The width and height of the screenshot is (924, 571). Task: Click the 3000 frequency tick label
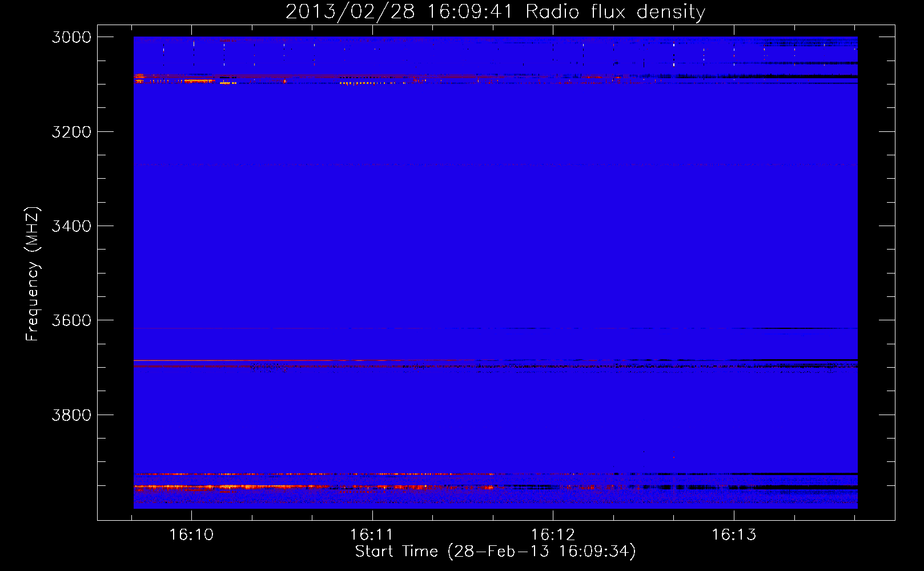tap(71, 37)
